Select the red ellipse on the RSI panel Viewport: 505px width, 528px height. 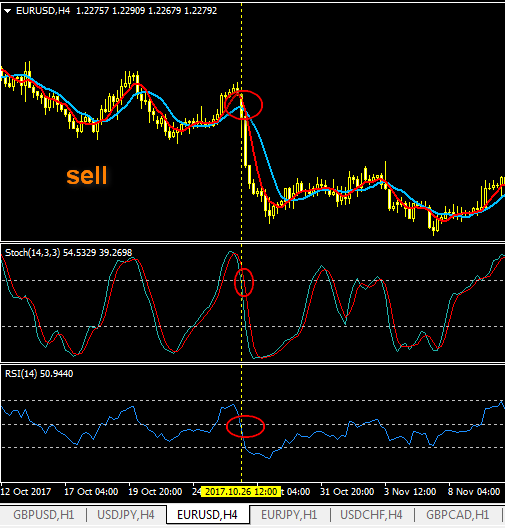coord(245,426)
